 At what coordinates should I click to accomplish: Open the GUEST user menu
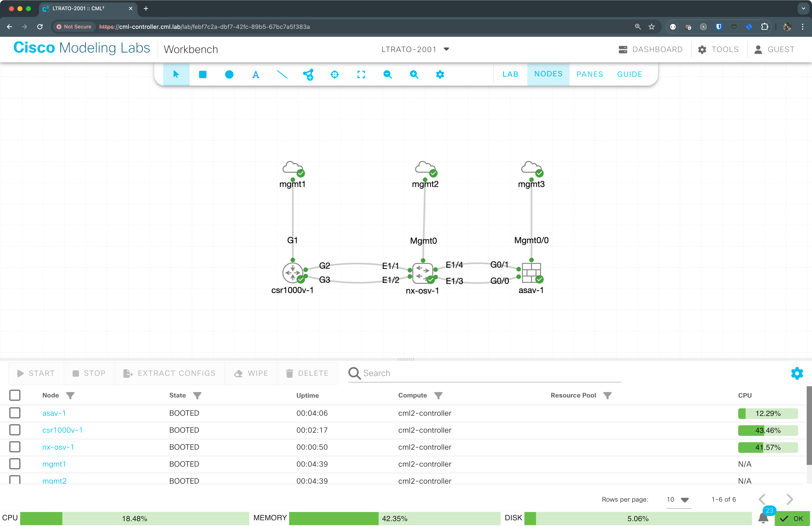click(x=774, y=49)
